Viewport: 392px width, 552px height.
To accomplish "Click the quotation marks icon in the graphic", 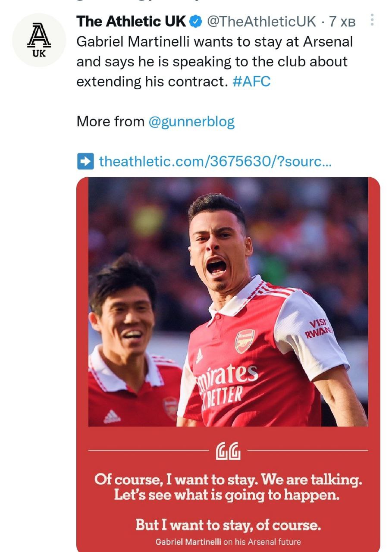I will [x=228, y=451].
